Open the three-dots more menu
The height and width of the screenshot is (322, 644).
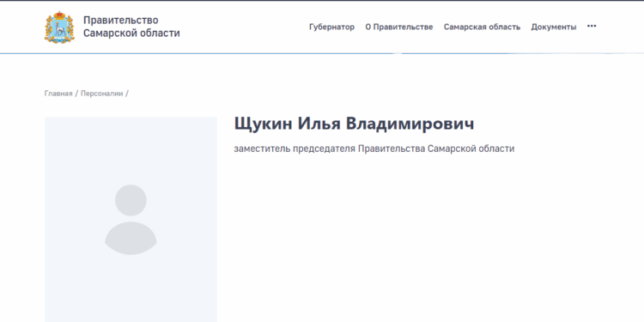point(592,27)
